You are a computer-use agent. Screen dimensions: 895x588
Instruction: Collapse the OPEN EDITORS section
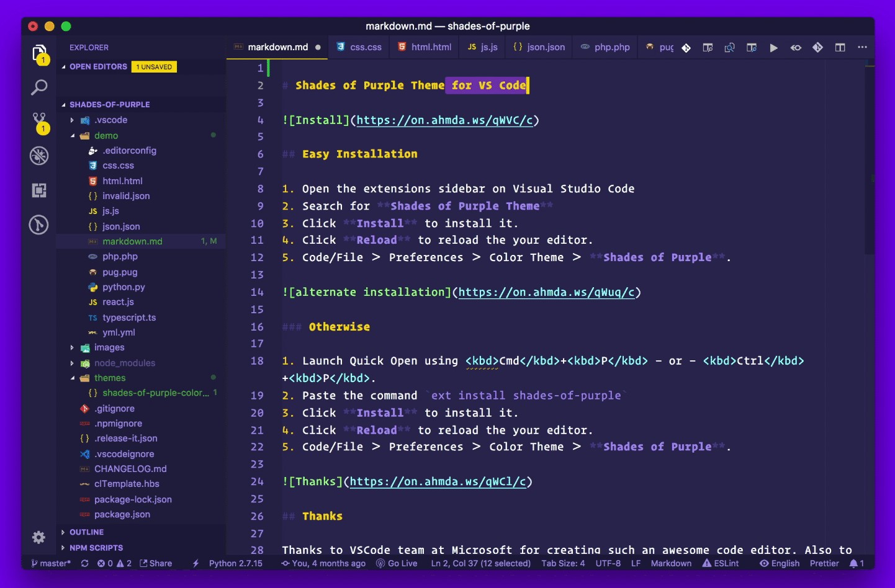[98, 66]
